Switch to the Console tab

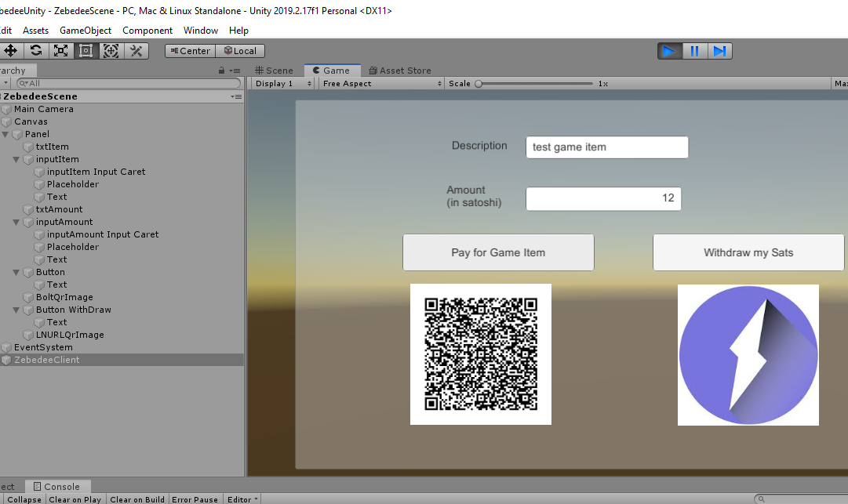57,487
